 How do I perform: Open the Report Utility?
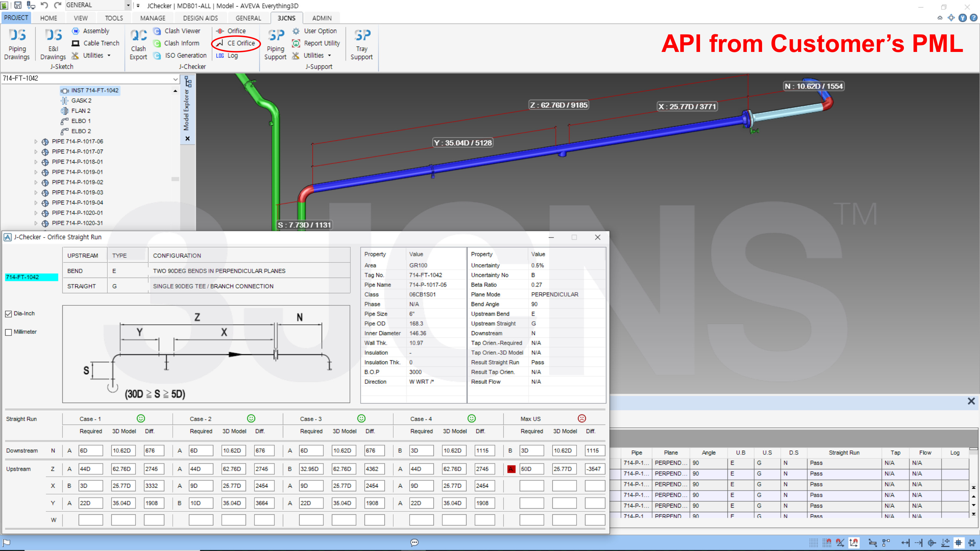coord(317,43)
